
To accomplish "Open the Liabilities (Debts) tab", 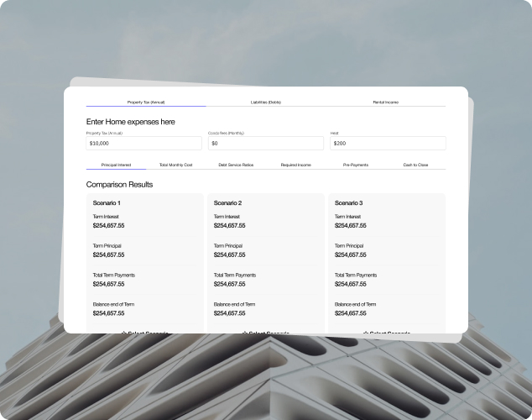I will [266, 102].
